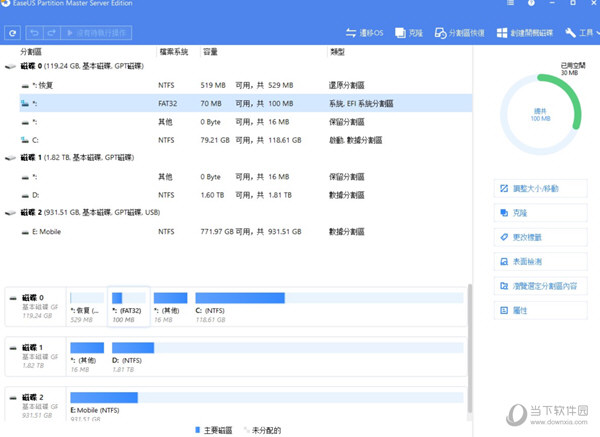
Task: Select the D: NTFS partition row
Action: point(246,195)
